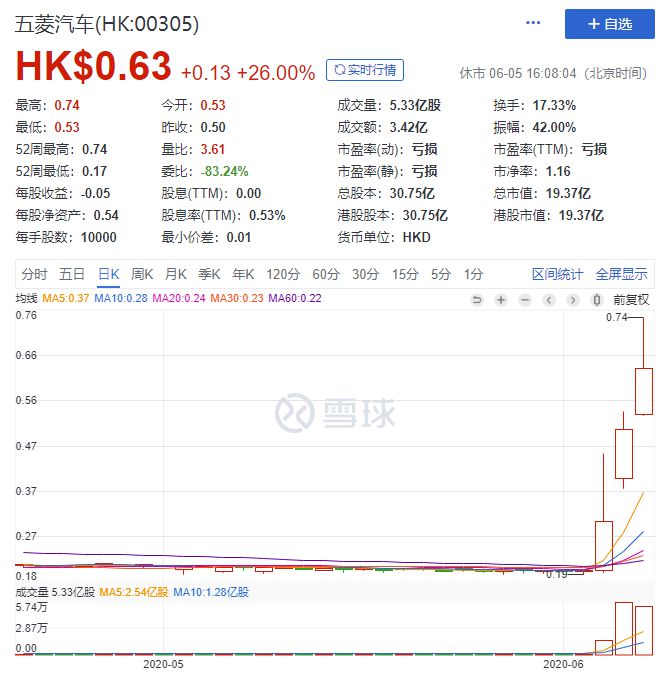The image size is (666, 676).
Task: Click the 休市 06-05 16:08:04 timestamp
Action: pyautogui.click(x=553, y=73)
